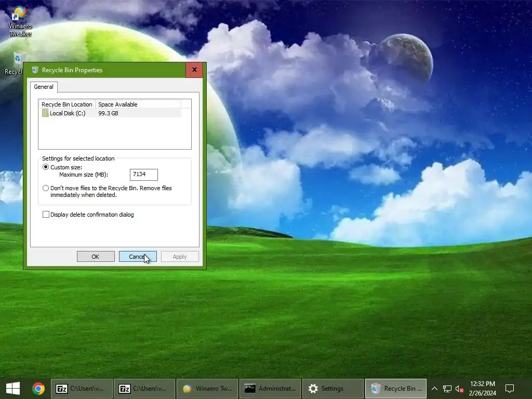
Task: Switch to second 7-Zip C:\Users taskbar window
Action: (144, 389)
